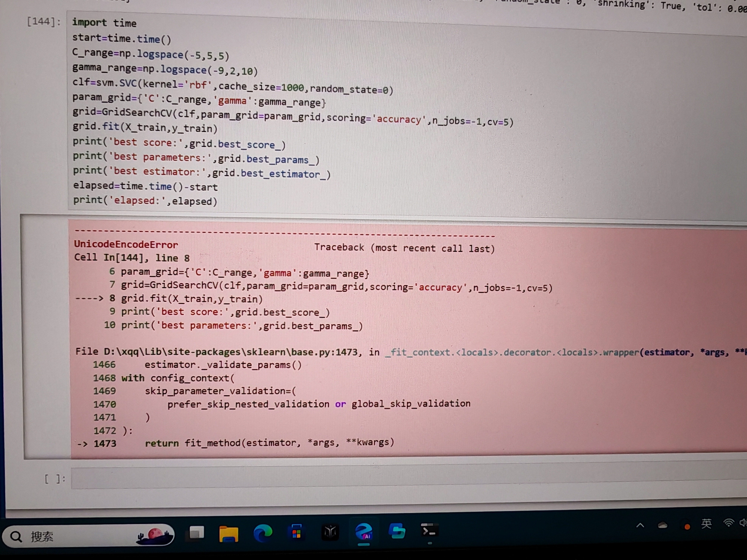This screenshot has width=747, height=560.
Task: Collapse the error output via its left margin
Action: [x=46, y=337]
